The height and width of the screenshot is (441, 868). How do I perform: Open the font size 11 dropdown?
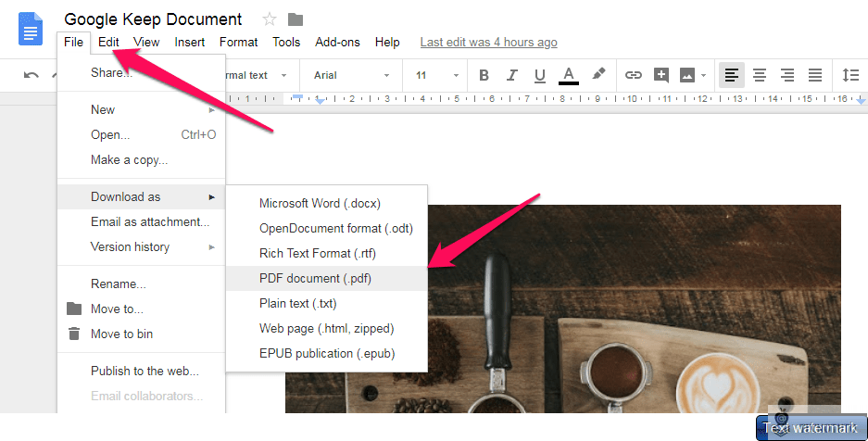click(437, 75)
